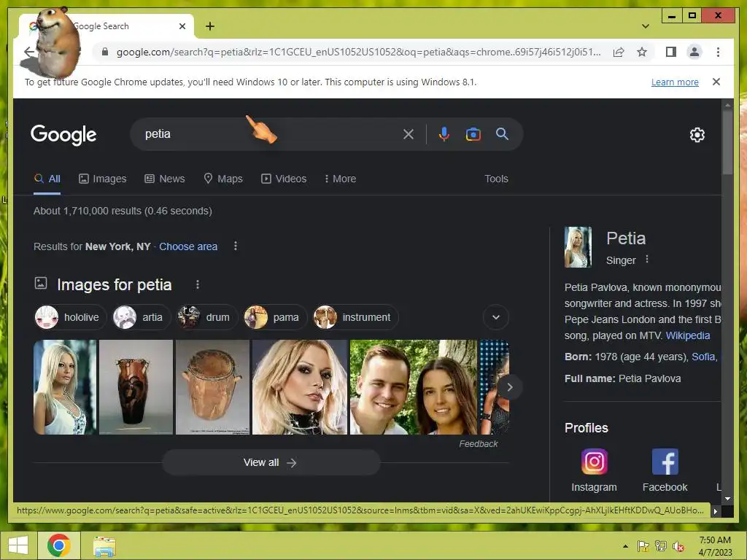Open a new tab with plus button
The image size is (747, 560).
point(210,26)
